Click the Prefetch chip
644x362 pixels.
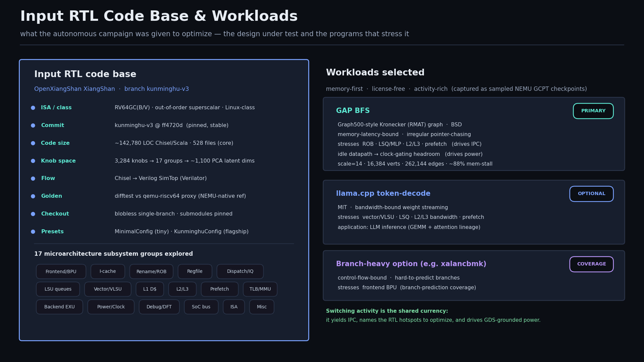(220, 289)
